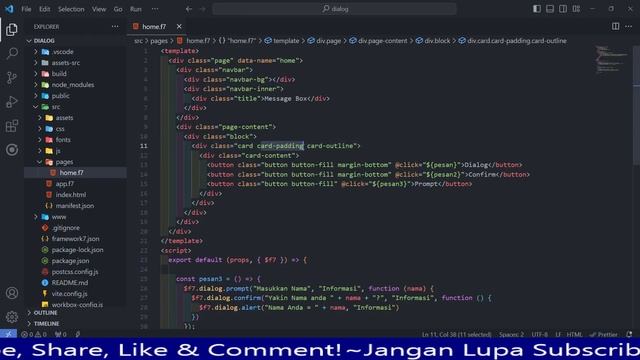Open the Manage gear icon
This screenshot has width=640, height=360.
[x=12, y=317]
